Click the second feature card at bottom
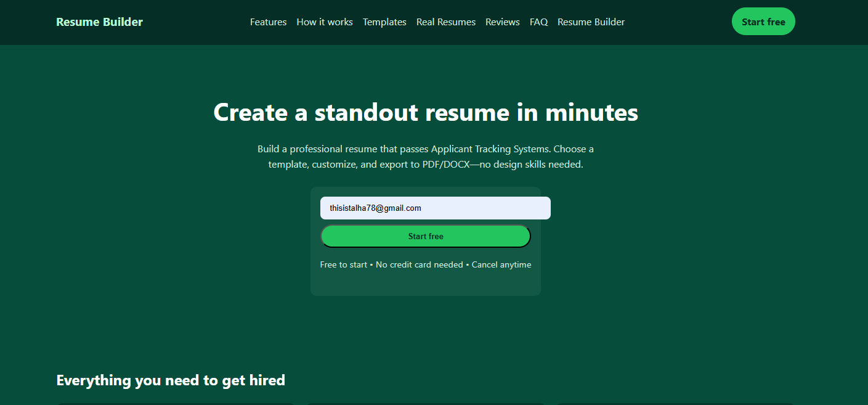The width and height of the screenshot is (868, 405). pos(425,403)
